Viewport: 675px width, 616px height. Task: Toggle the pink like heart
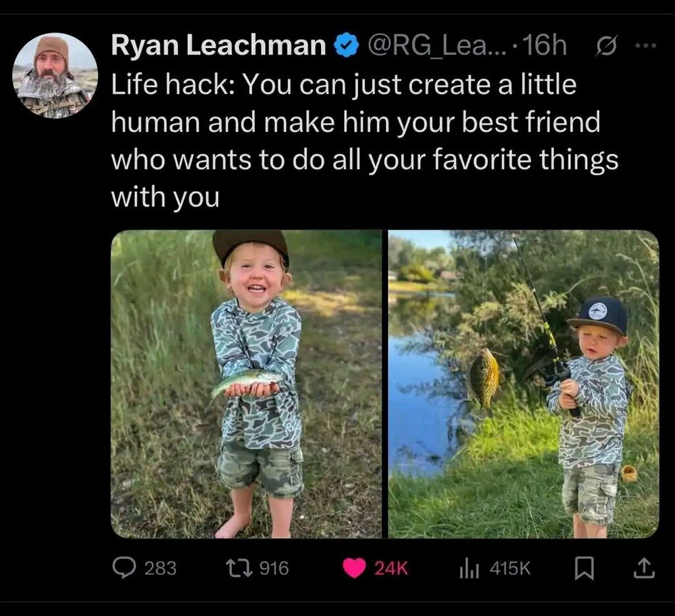pos(355,569)
